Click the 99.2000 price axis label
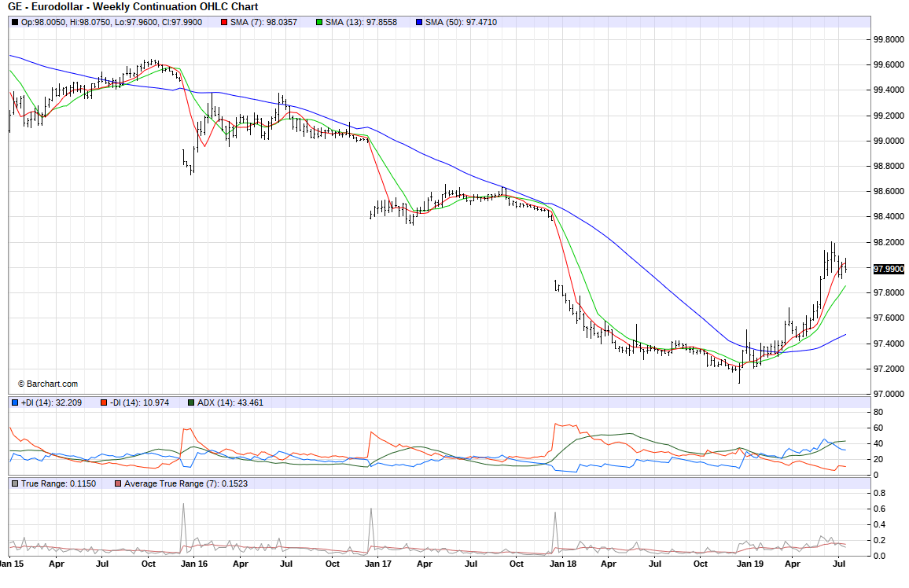The width and height of the screenshot is (909, 588). coord(889,116)
